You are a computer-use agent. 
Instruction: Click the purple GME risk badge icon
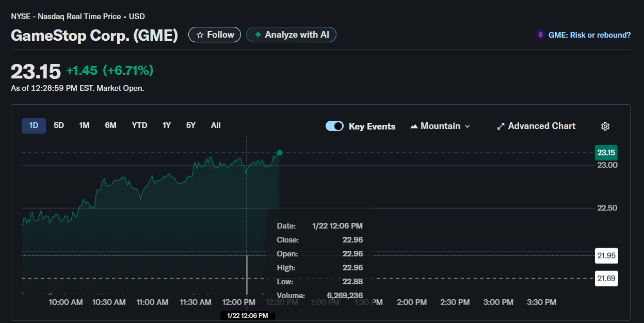pos(540,35)
